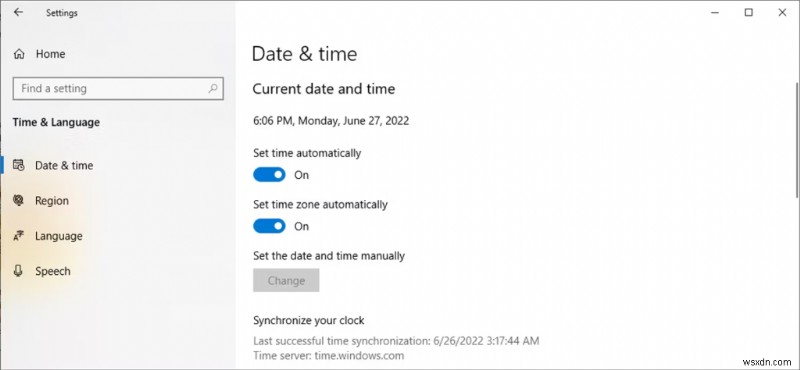Focus the Find a setting box
The image size is (800, 370).
tap(118, 88)
